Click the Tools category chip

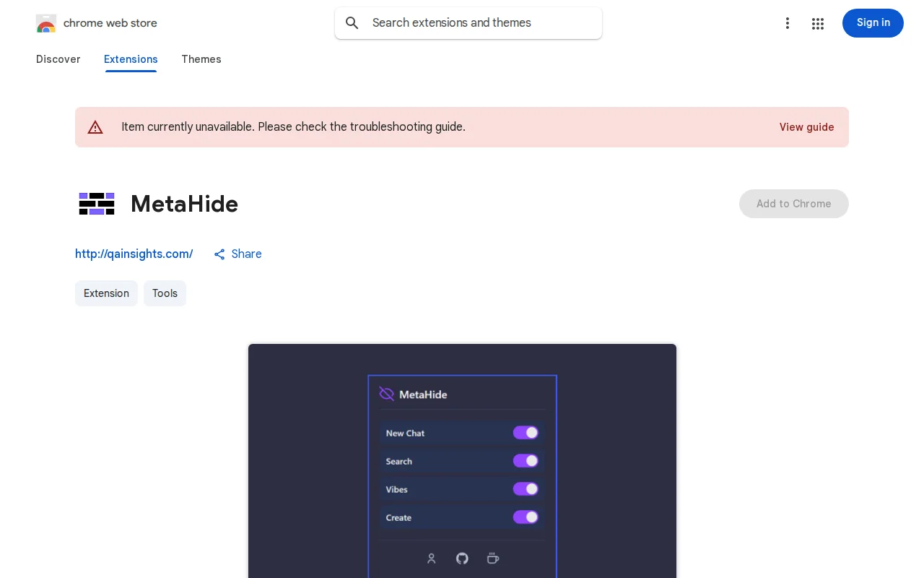tap(165, 293)
